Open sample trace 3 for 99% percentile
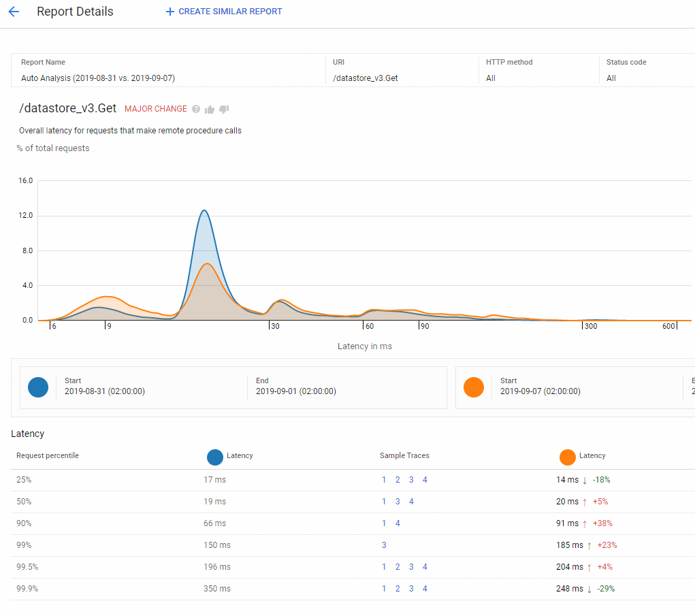 pyautogui.click(x=384, y=545)
